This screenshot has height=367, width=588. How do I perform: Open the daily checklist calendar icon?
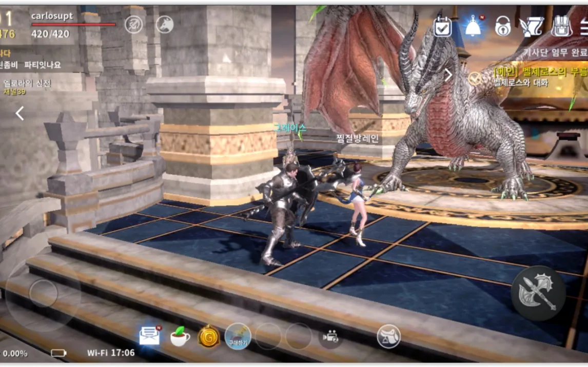442,27
